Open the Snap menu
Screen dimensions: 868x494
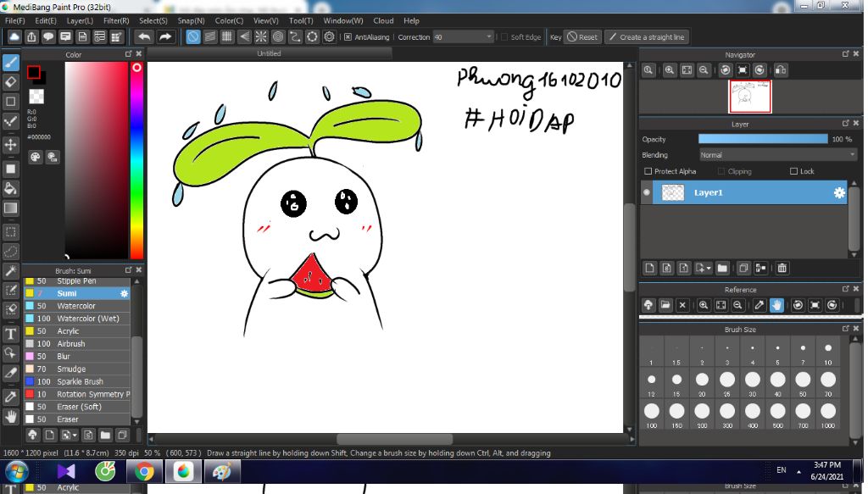pyautogui.click(x=191, y=20)
